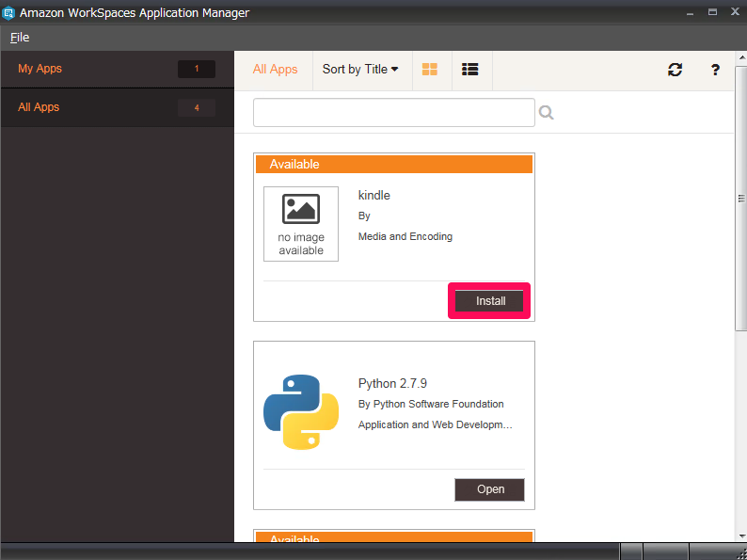Minimize the Application Manager window

pyautogui.click(x=690, y=13)
